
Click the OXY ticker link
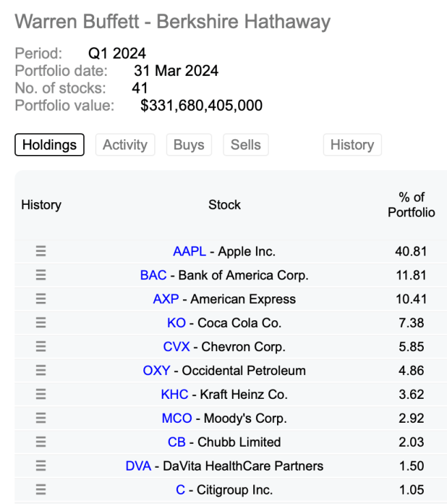156,371
